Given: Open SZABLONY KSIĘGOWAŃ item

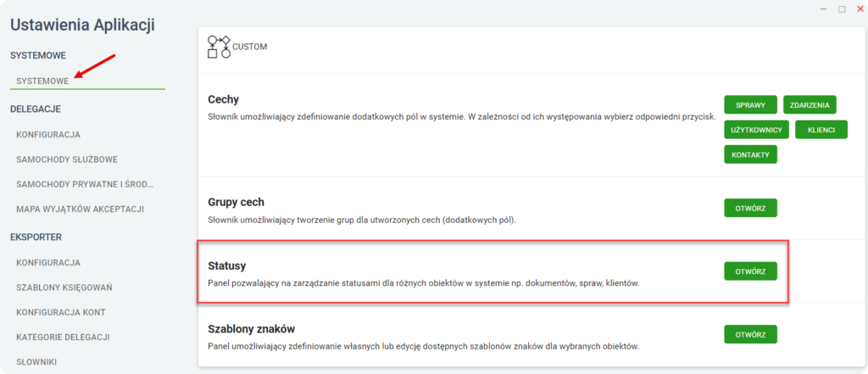Looking at the screenshot, I should click(x=64, y=287).
